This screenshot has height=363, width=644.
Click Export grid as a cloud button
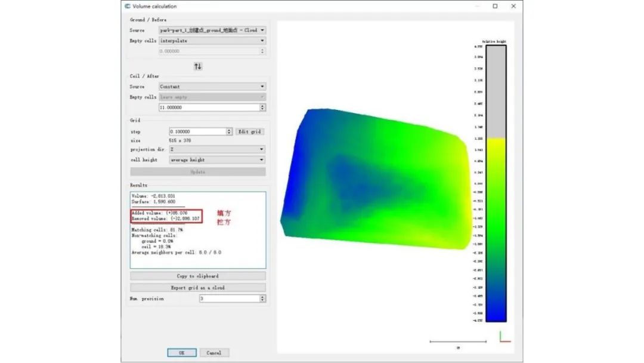point(198,287)
